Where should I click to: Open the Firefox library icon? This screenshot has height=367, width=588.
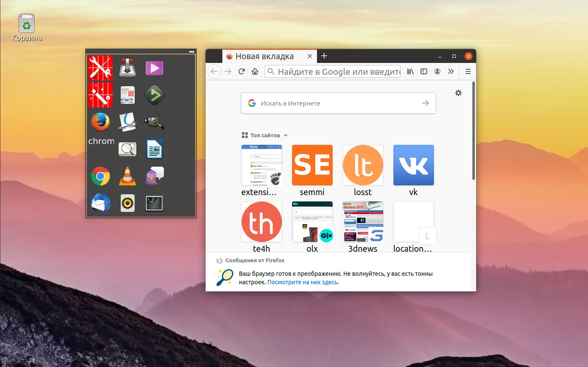coord(410,71)
